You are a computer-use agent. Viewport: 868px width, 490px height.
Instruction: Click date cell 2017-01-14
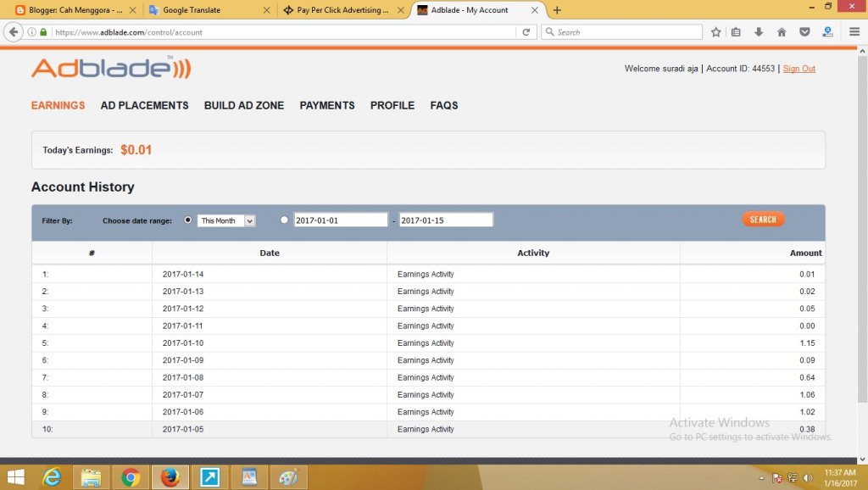coord(183,274)
